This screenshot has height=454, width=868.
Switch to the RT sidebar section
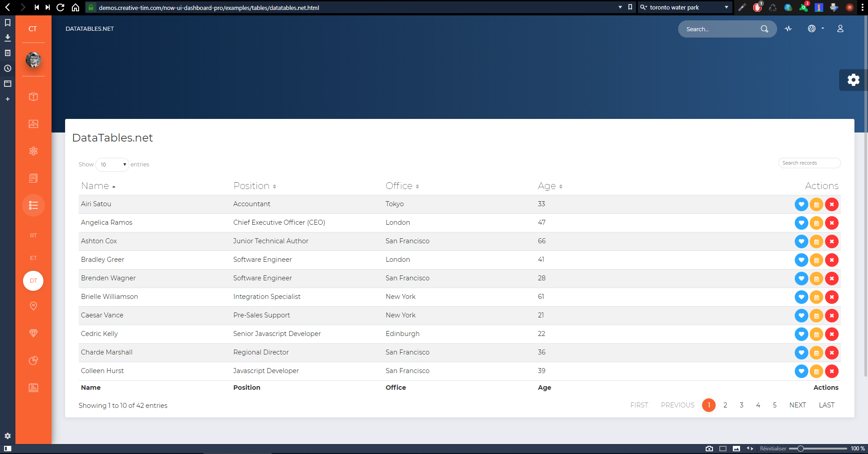point(33,235)
